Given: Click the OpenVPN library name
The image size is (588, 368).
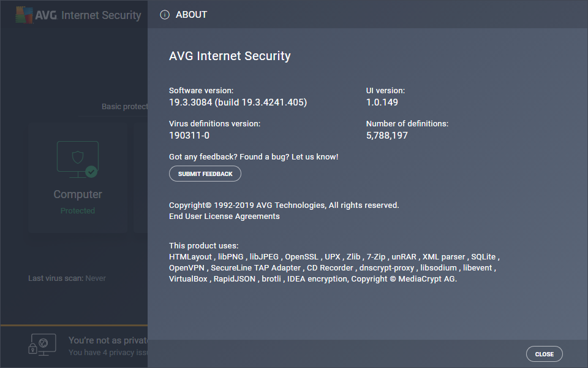Looking at the screenshot, I should [x=187, y=268].
